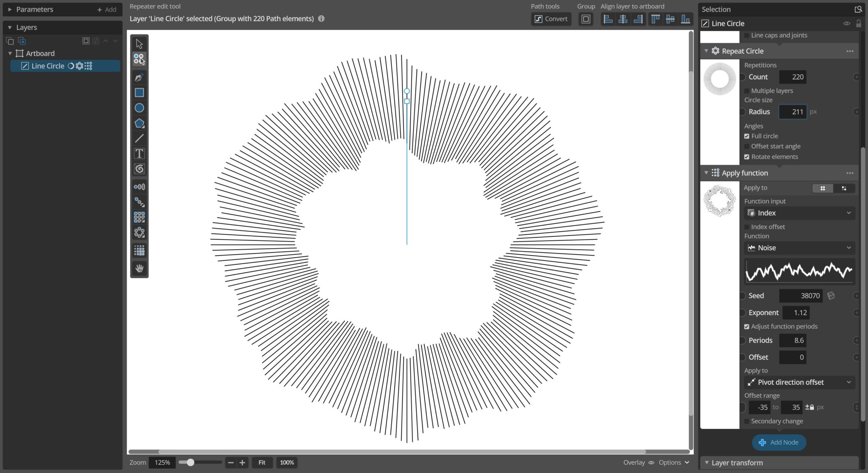Click Fit to fit the canvas view

tap(262, 462)
